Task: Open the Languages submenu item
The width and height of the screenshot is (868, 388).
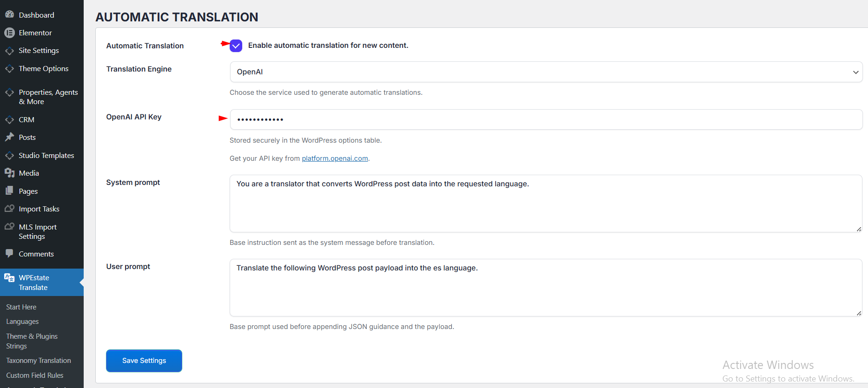Action: click(22, 322)
